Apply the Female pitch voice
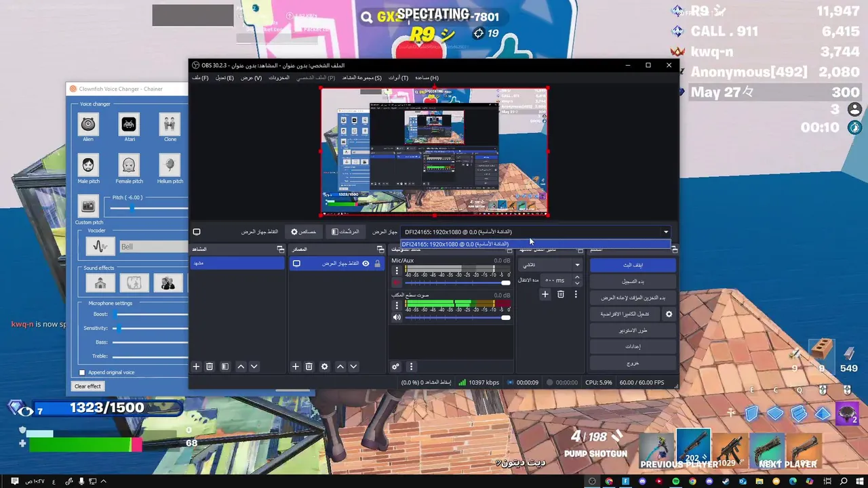 point(128,165)
